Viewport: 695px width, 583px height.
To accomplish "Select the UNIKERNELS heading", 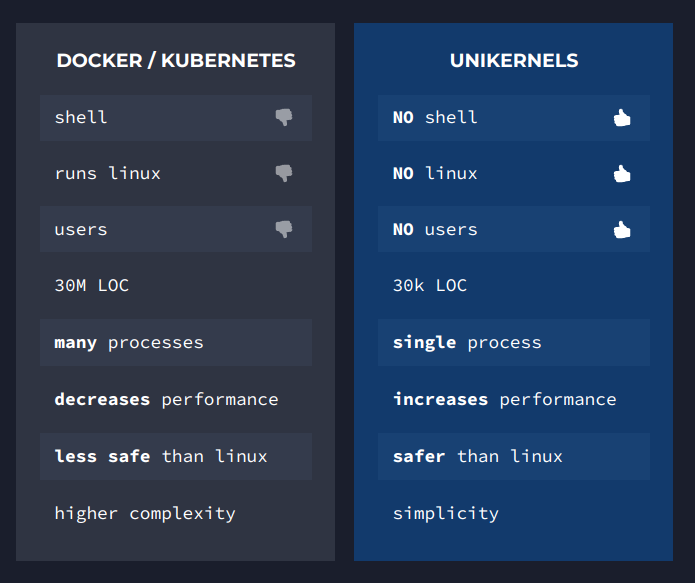I will pos(514,61).
